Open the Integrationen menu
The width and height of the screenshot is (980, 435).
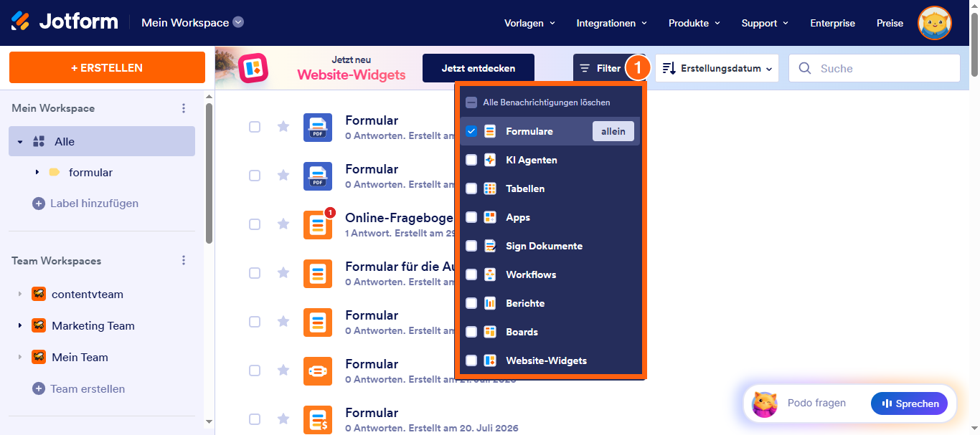point(612,23)
